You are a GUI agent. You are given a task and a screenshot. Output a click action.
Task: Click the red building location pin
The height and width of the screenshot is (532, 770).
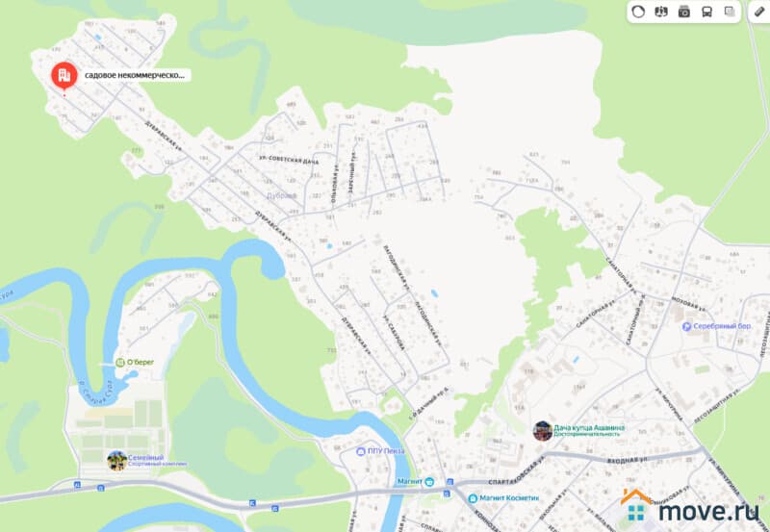coord(64,77)
